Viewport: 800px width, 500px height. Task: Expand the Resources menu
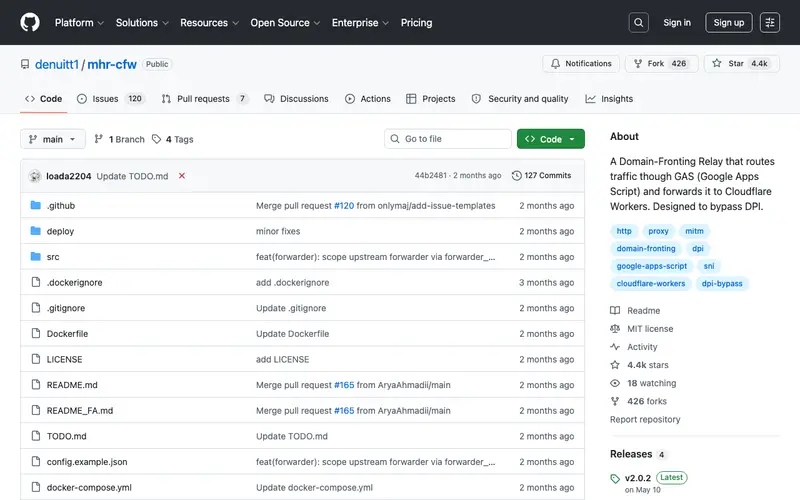click(209, 22)
